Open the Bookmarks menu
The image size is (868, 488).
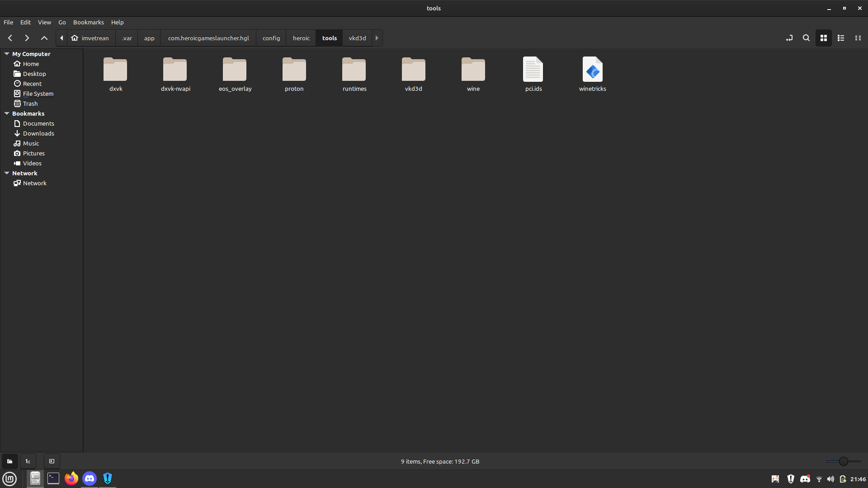click(x=88, y=22)
